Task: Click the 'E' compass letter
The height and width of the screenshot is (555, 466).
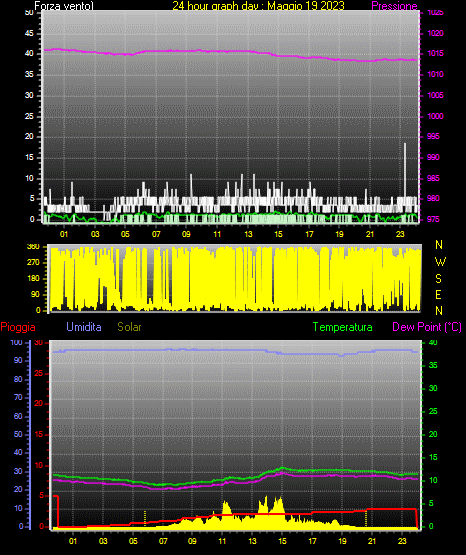Action: [x=438, y=295]
